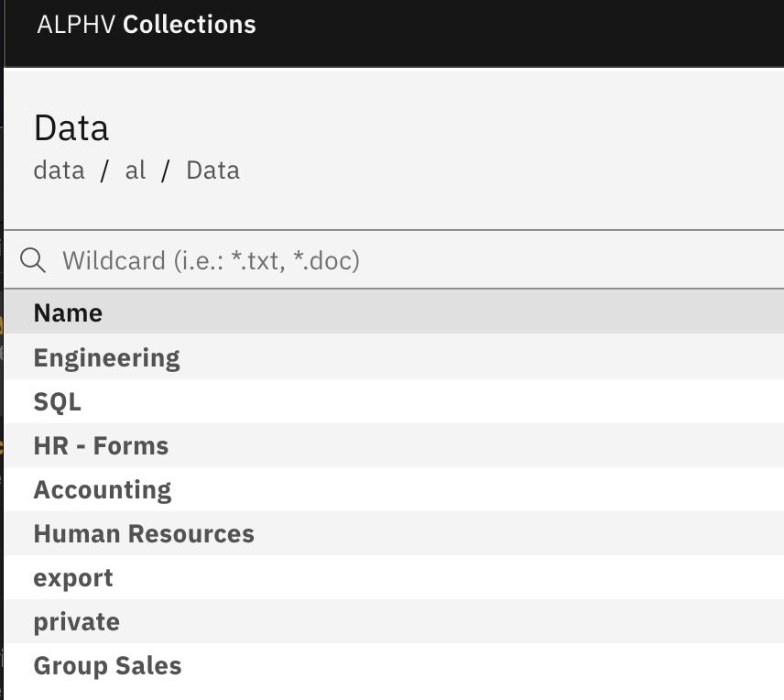Sort by the Name column header
784x700 pixels.
tap(68, 313)
